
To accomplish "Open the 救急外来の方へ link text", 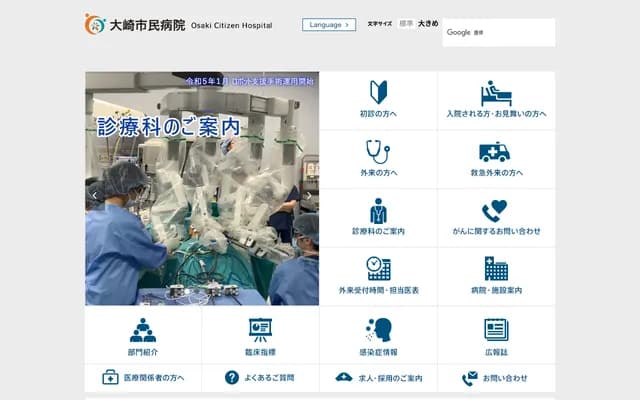I will pos(496,173).
